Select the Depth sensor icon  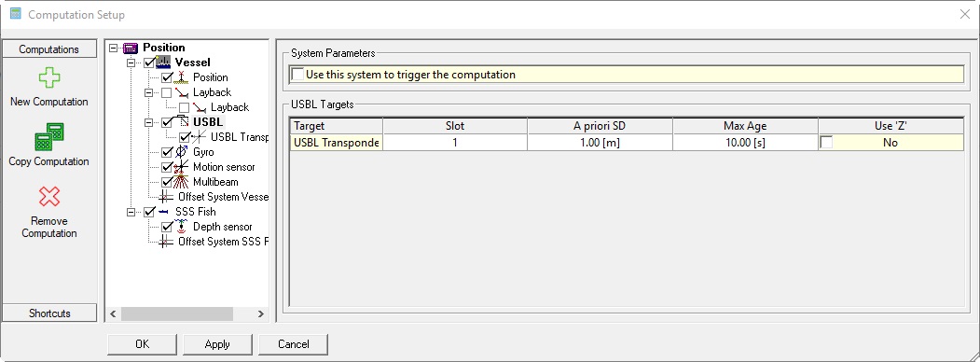181,227
